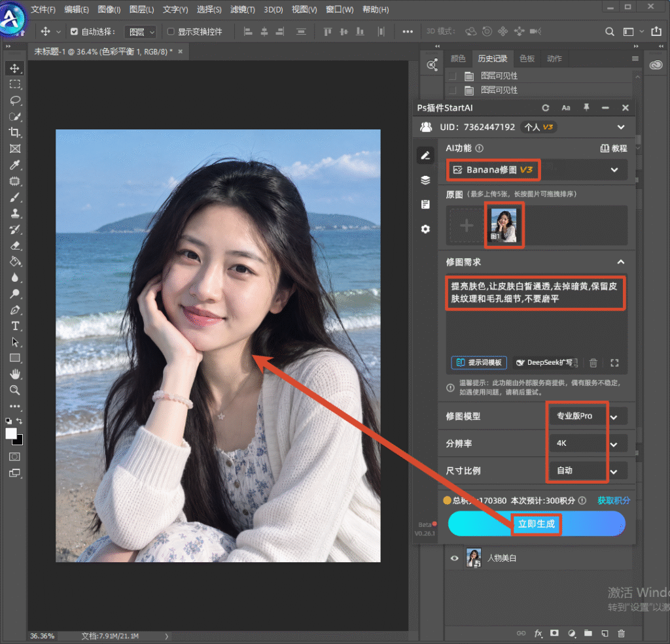Screen dimensions: 670x644
Task: Expand the prompt box to fullscreen
Action: [x=614, y=363]
